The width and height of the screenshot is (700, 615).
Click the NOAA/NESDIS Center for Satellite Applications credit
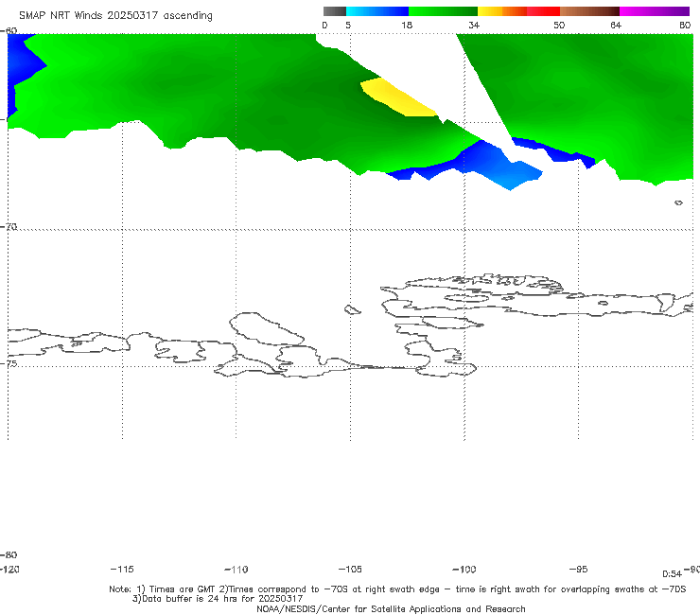coord(391,608)
